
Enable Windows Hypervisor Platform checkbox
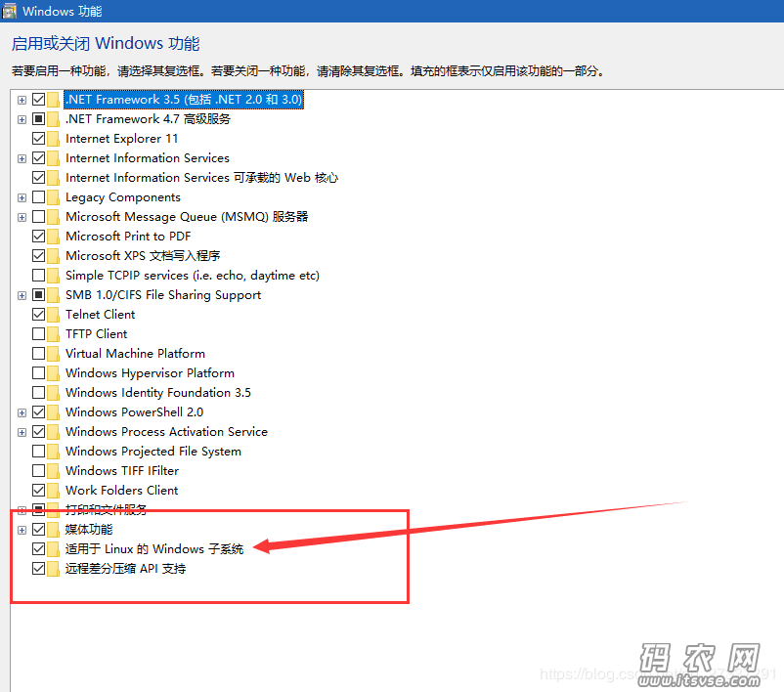(38, 373)
